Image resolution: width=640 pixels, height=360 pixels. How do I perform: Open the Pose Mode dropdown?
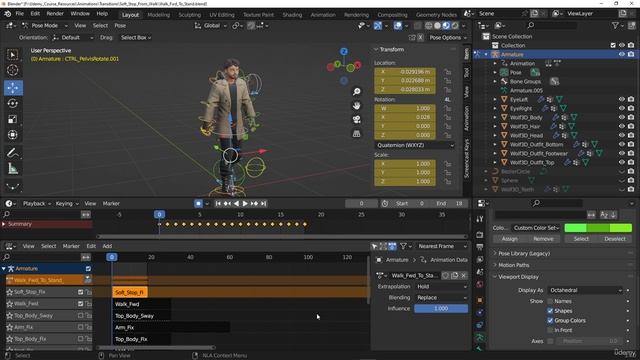click(x=44, y=25)
